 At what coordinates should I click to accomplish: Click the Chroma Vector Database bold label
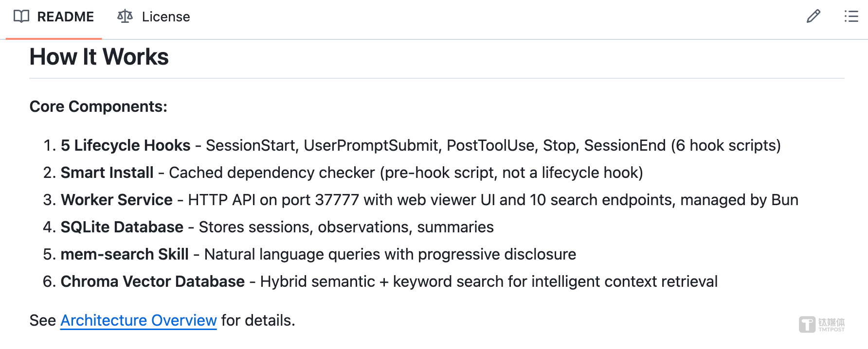(153, 281)
